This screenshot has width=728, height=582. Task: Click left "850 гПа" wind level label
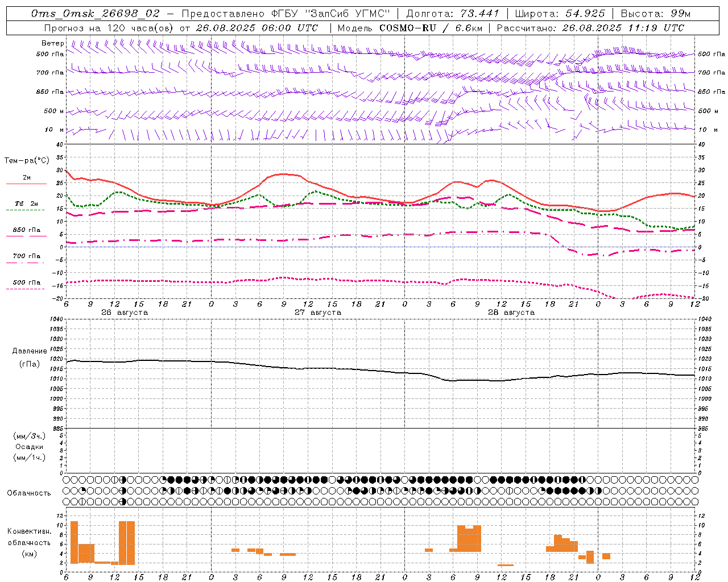click(50, 92)
